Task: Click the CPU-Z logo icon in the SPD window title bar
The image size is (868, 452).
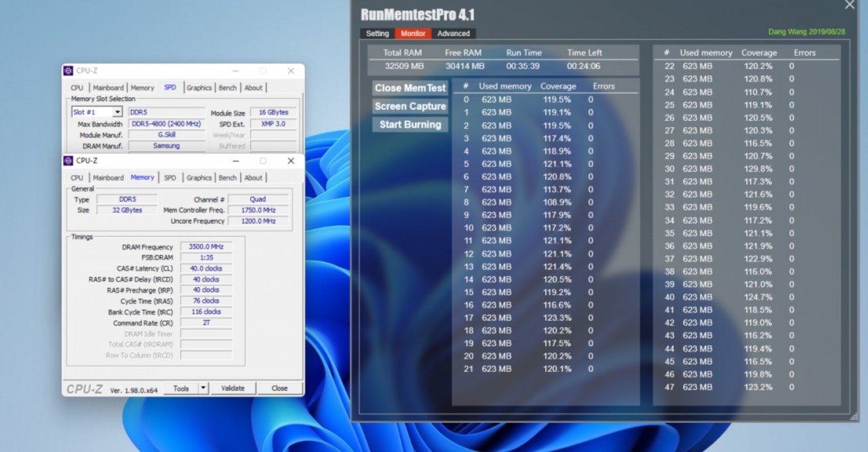Action: click(68, 71)
